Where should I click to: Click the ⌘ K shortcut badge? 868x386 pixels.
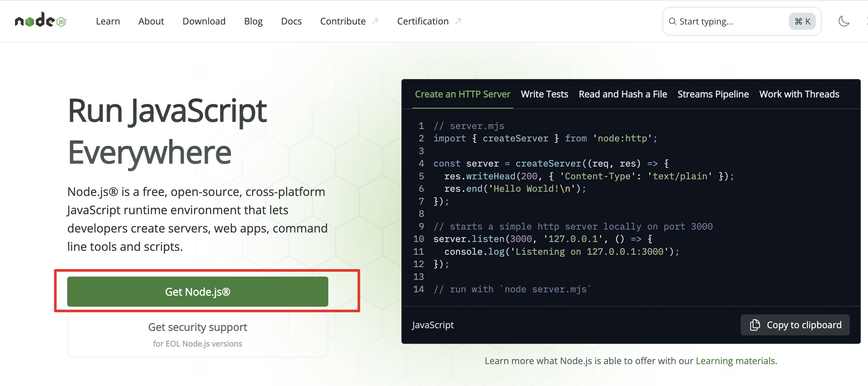pyautogui.click(x=802, y=22)
